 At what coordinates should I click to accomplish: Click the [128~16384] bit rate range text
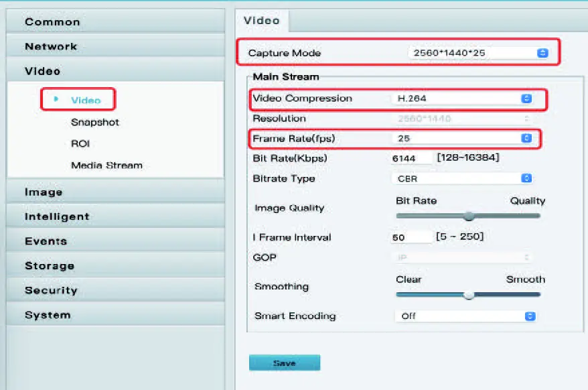(x=468, y=157)
